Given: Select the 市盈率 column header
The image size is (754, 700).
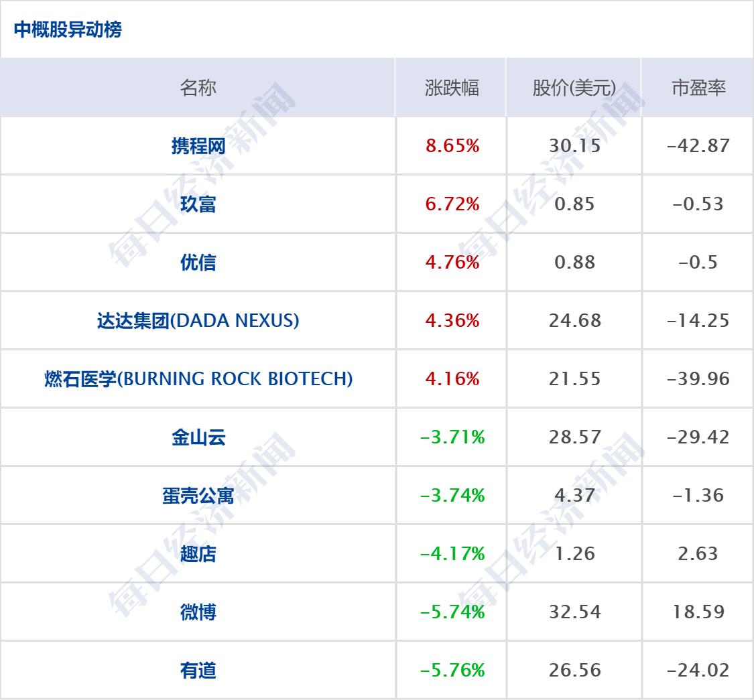Looking at the screenshot, I should (x=698, y=88).
